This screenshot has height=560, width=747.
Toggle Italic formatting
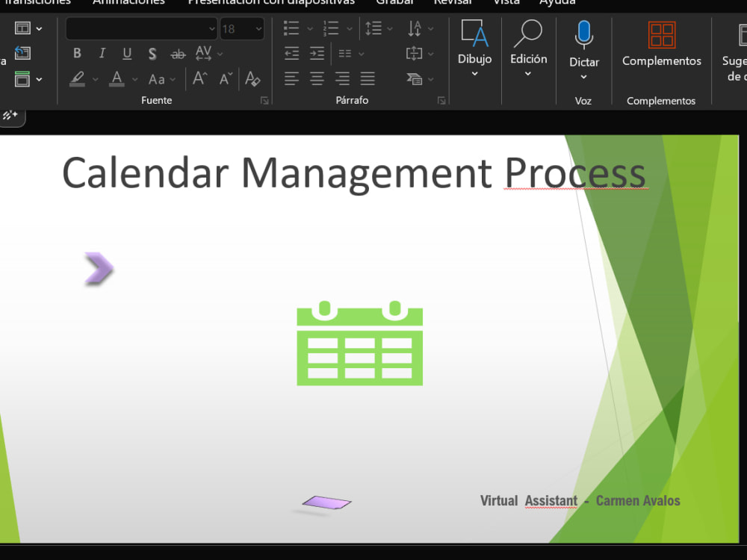[x=102, y=53]
